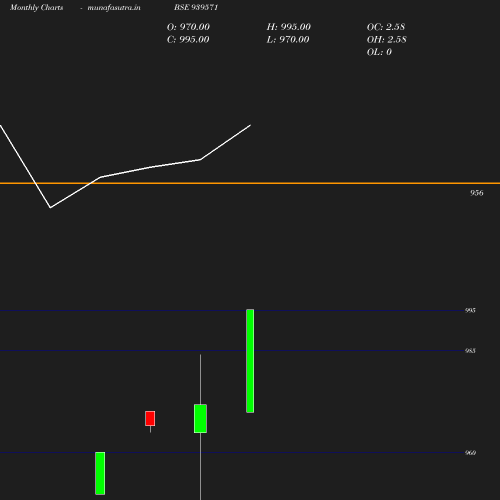Click the BSE 939571 symbol label
This screenshot has height=500, width=500.
point(196,7)
